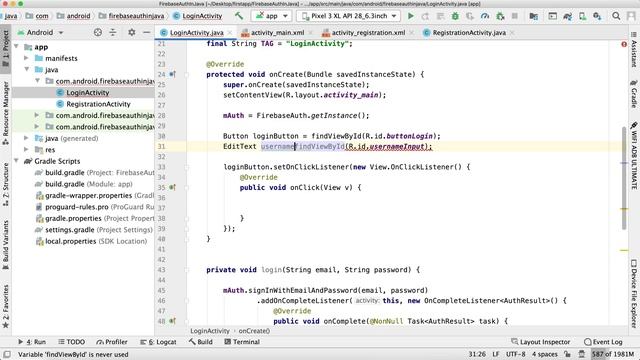Open the Event Log
The image size is (640, 360).
pos(603,342)
